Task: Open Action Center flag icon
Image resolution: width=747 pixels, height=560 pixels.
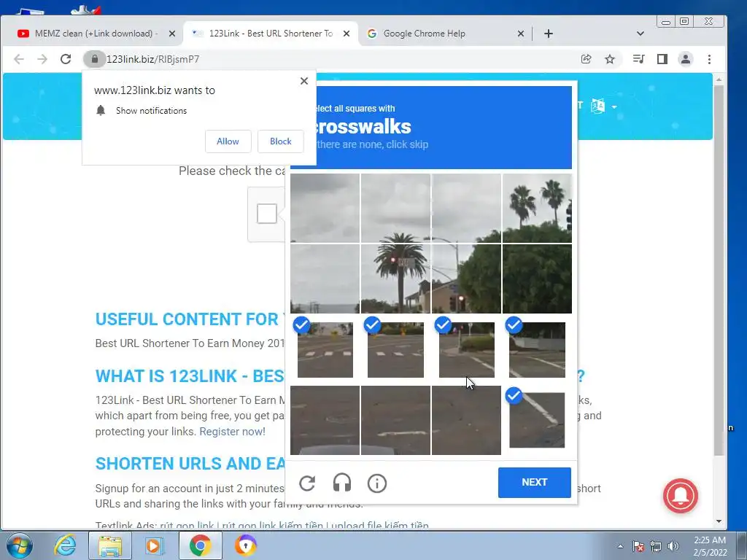Action: click(638, 546)
